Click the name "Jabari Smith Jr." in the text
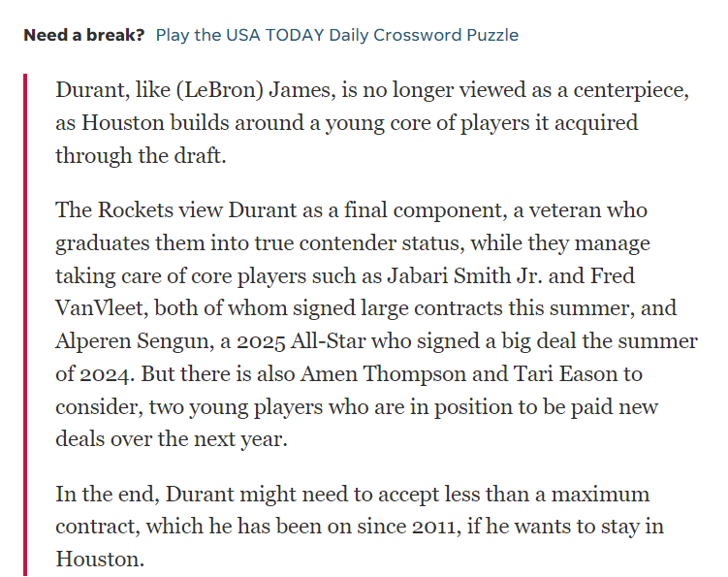This screenshot has width=728, height=577. (x=464, y=276)
